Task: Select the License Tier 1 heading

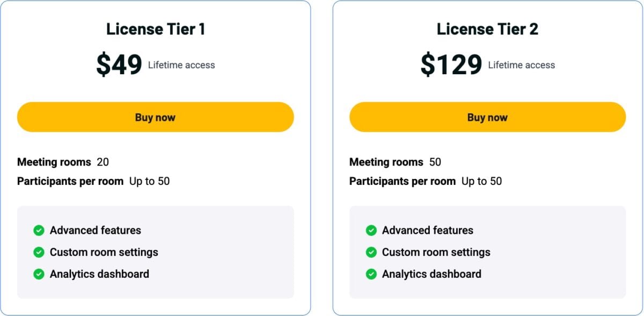Action: (156, 29)
